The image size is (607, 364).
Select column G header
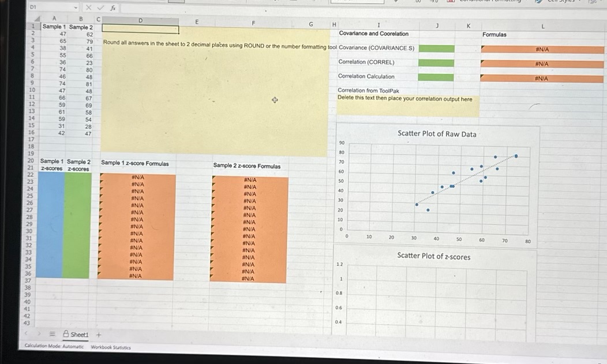[x=311, y=24]
